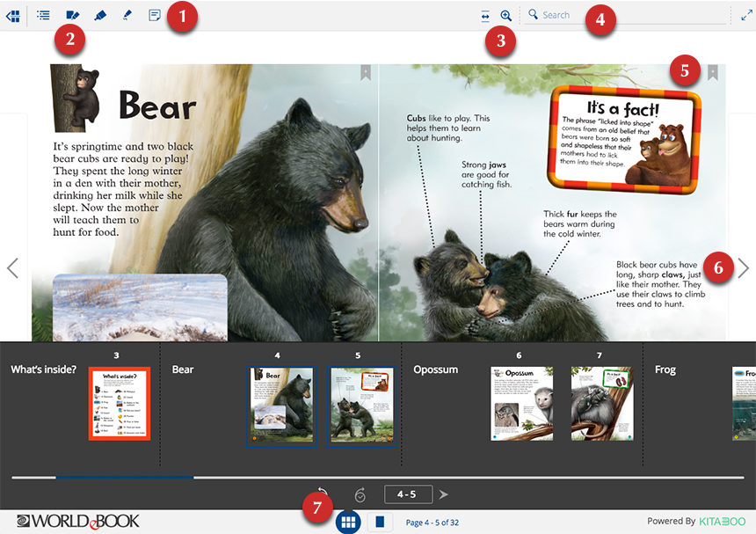The width and height of the screenshot is (756, 534).
Task: Open the page 7 opossum on branch thumbnail
Action: 602,403
